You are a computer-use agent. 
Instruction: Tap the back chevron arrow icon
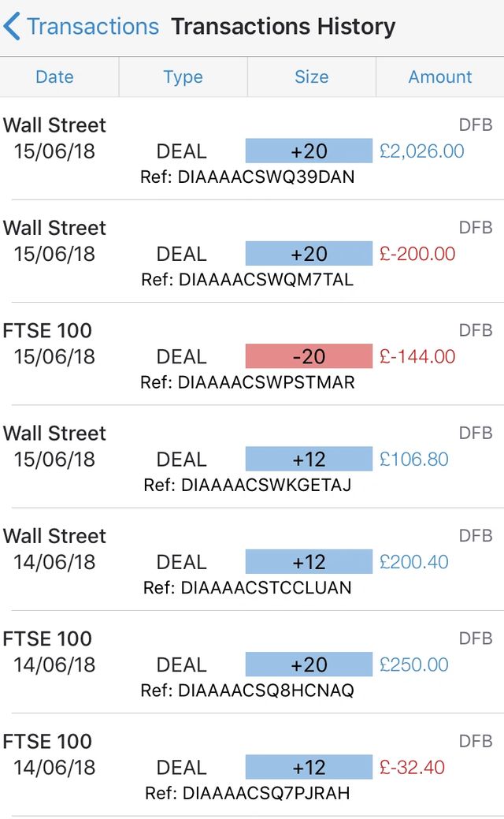[12, 27]
